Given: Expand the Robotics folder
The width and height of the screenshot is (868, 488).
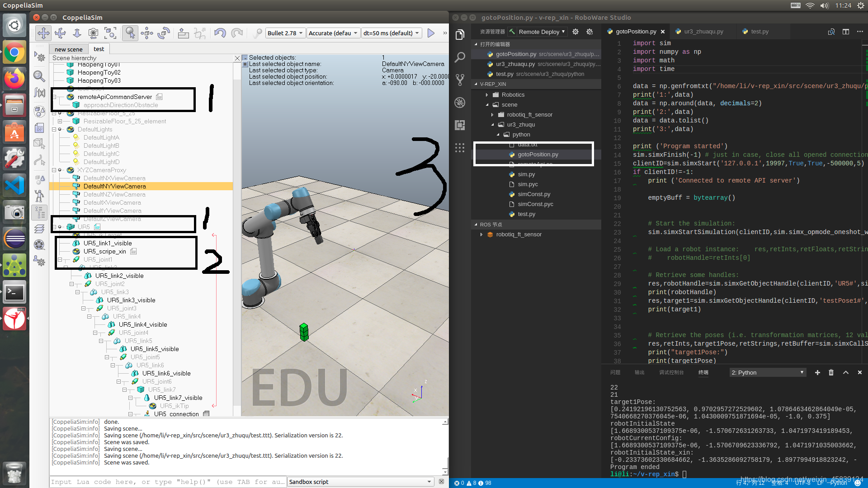Looking at the screenshot, I should 487,95.
